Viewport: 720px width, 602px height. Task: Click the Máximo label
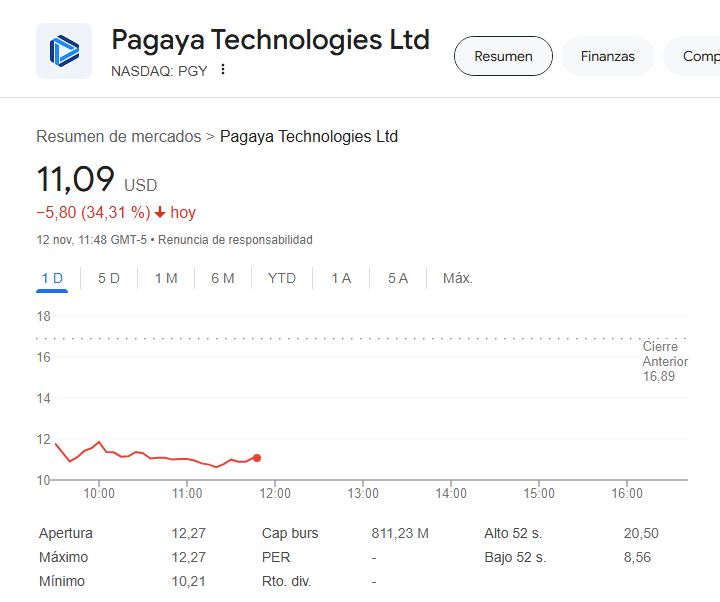tap(63, 557)
